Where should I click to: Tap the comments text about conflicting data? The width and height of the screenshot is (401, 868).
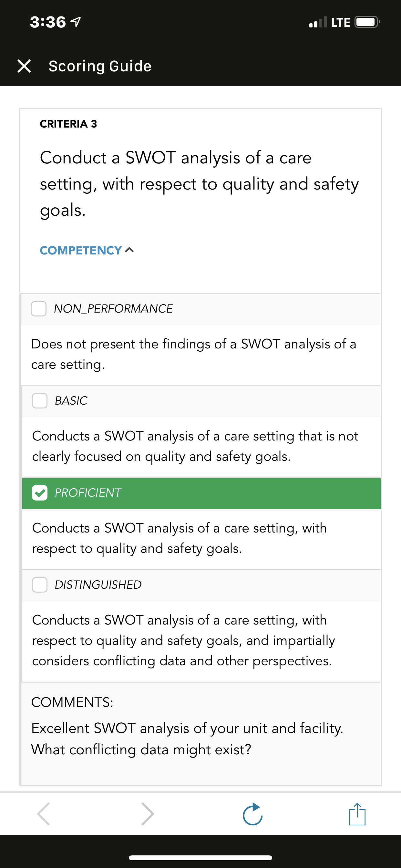pos(187,739)
